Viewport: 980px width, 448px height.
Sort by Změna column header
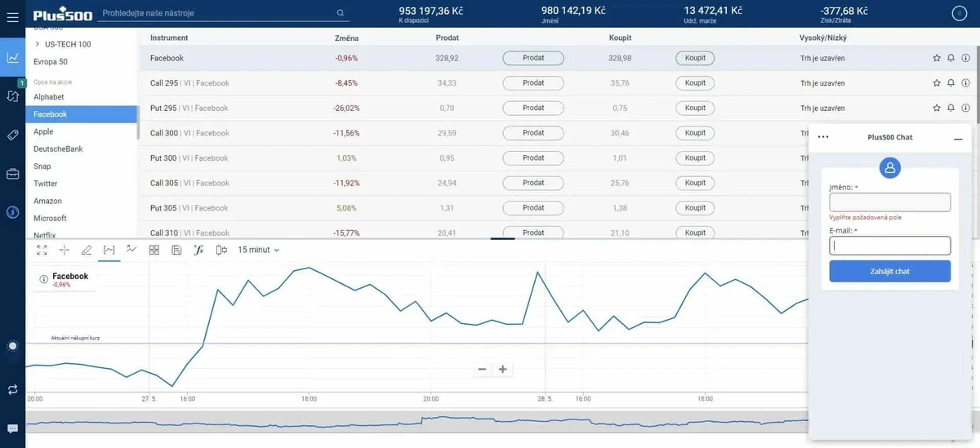[x=346, y=38]
